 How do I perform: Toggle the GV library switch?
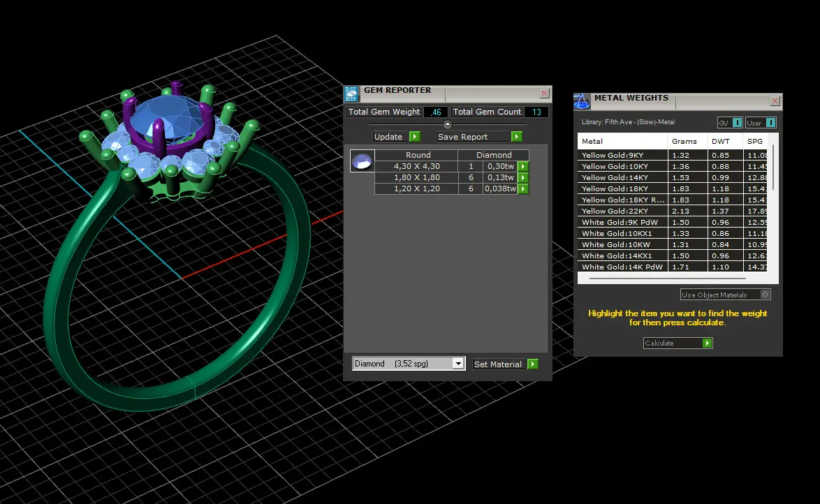737,123
